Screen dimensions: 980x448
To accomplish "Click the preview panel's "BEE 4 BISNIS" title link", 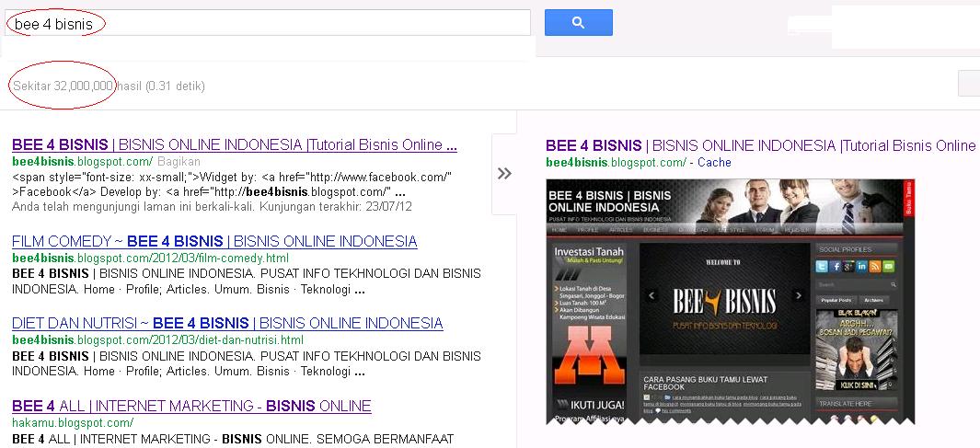I will click(761, 145).
